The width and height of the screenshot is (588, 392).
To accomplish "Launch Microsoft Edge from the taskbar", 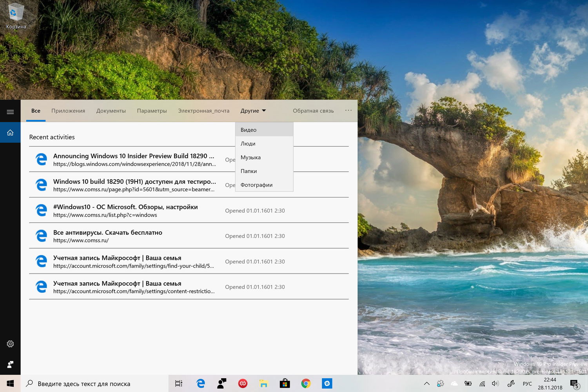I will coord(201,383).
